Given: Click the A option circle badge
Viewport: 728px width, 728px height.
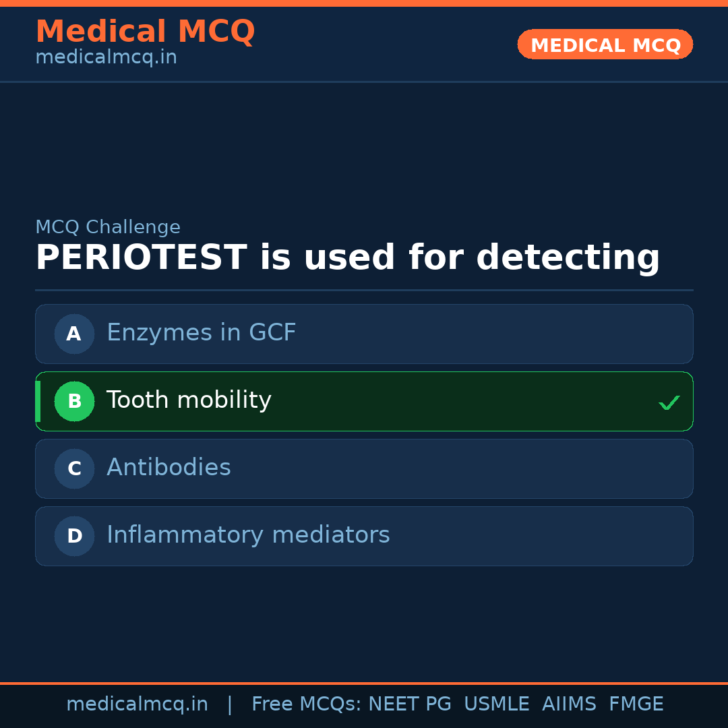Looking at the screenshot, I should coord(74,334).
